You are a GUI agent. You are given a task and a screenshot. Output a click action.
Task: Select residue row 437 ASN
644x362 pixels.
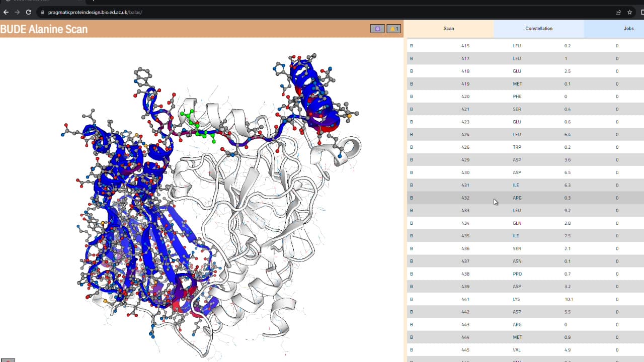[x=525, y=261]
